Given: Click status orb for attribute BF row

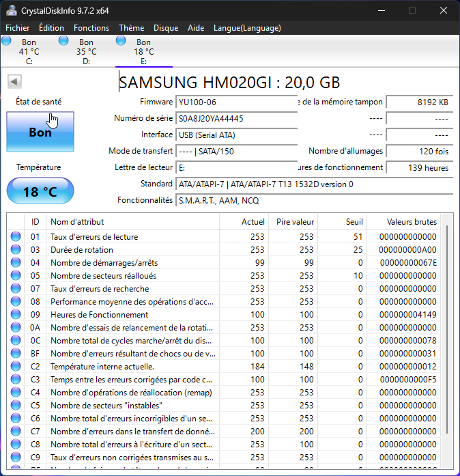Looking at the screenshot, I should coord(16,353).
